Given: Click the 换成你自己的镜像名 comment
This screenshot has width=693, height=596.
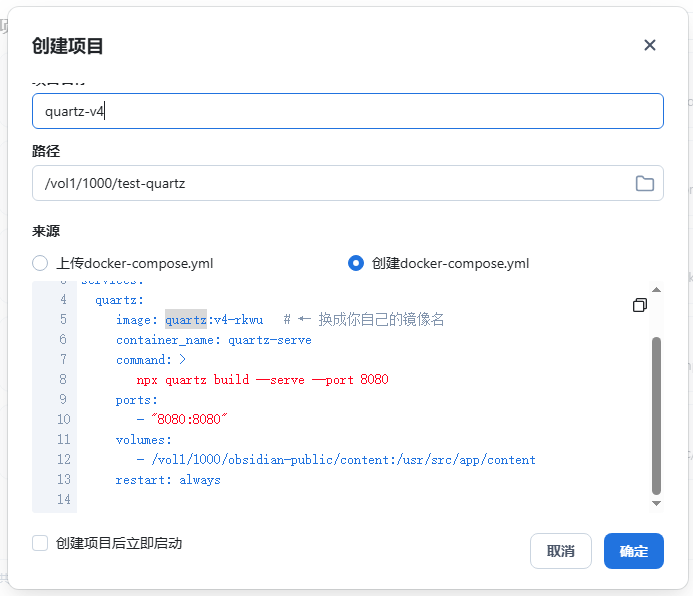Looking at the screenshot, I should (x=381, y=319).
